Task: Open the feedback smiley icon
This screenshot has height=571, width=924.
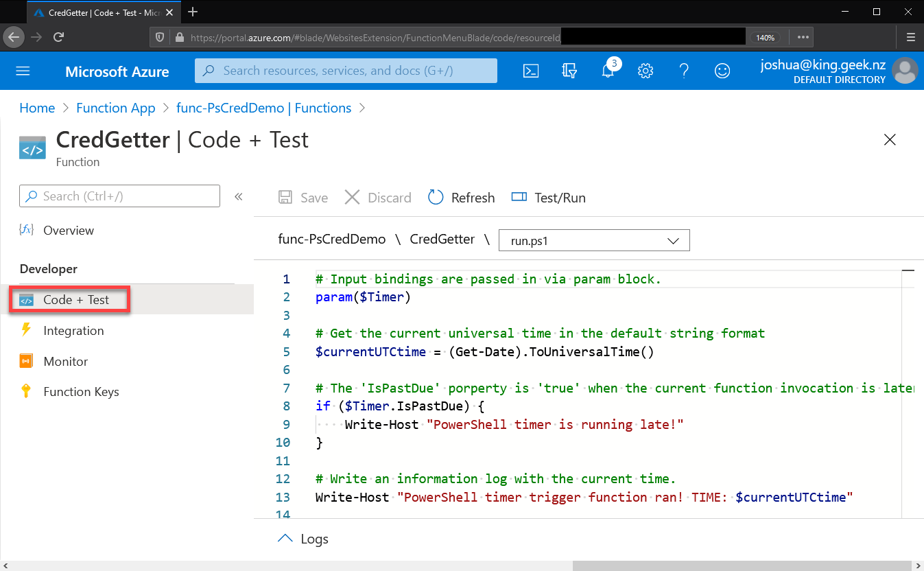Action: pyautogui.click(x=722, y=71)
